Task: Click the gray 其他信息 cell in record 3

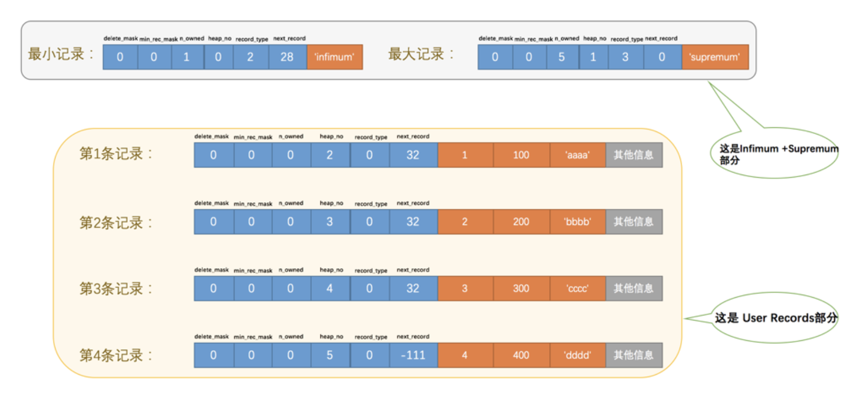Action: click(x=633, y=289)
